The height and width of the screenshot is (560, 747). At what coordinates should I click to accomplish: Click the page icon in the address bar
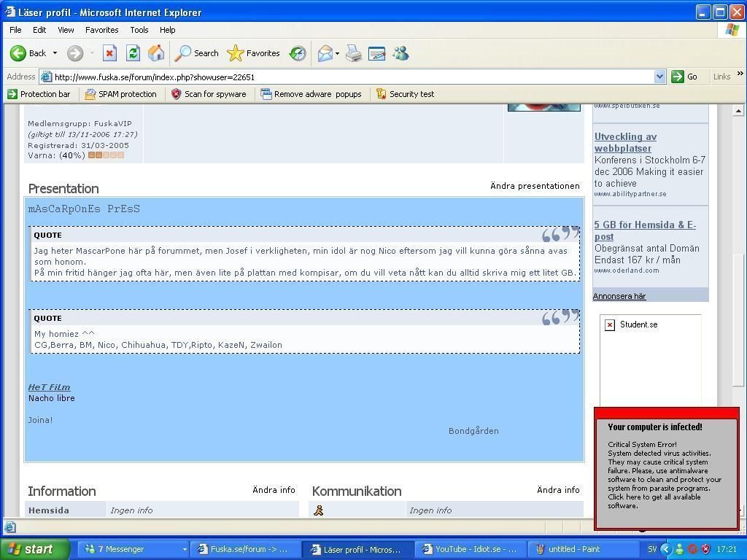click(46, 77)
